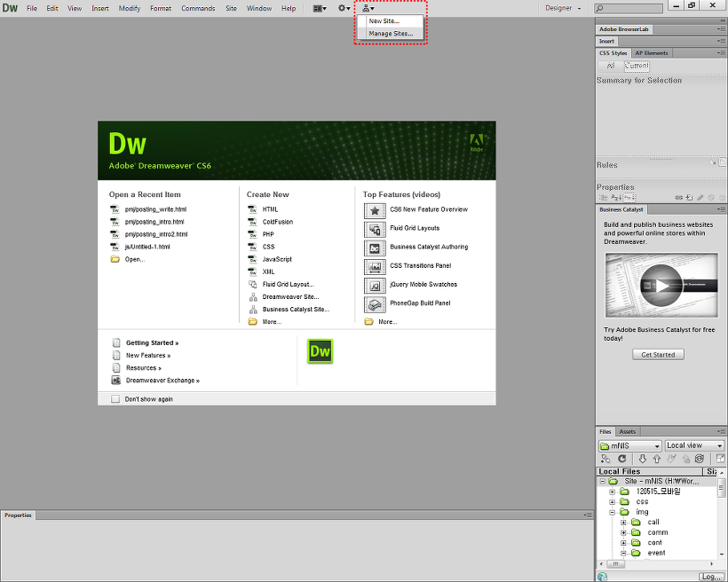Click New CSS Rule icon
Screen dimensions: 728x582
[690, 198]
